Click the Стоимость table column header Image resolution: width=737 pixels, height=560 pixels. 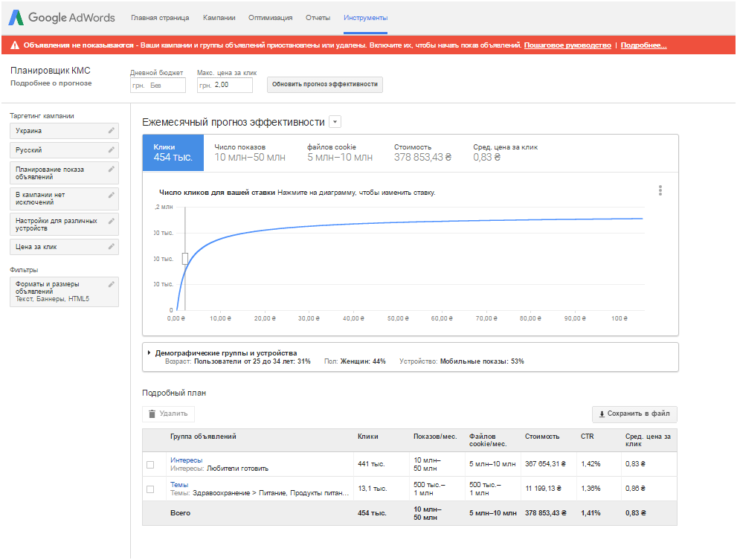pos(542,437)
